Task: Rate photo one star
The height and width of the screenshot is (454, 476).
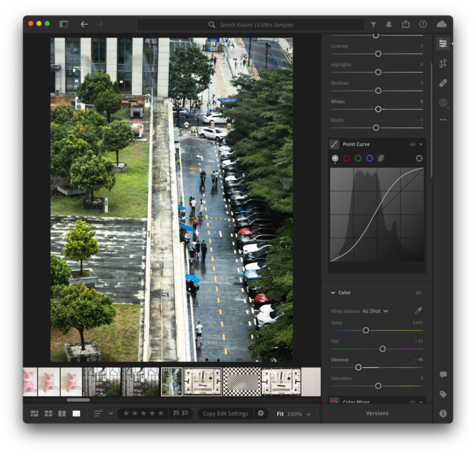Action: pyautogui.click(x=126, y=413)
